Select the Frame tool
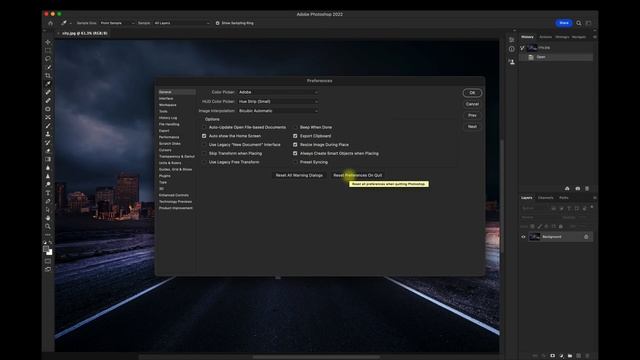The height and width of the screenshot is (360, 640). [x=48, y=117]
